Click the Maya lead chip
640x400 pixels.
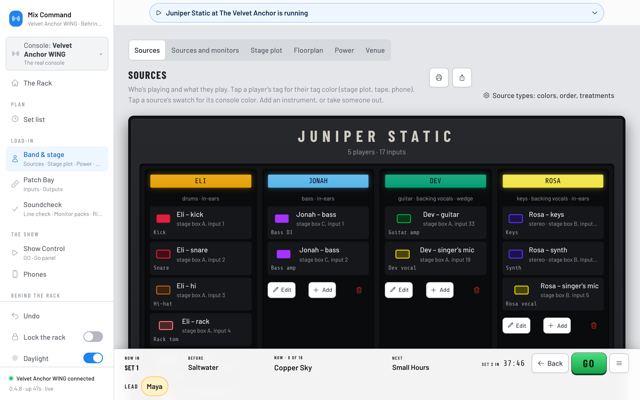[x=154, y=386]
